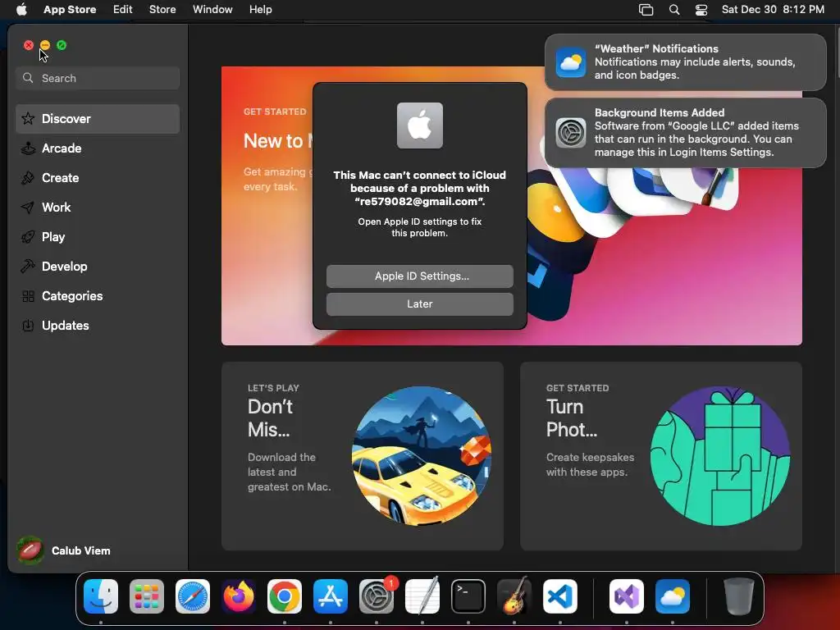The image size is (840, 630).
Task: Click the green gift box artwork
Action: [720, 456]
